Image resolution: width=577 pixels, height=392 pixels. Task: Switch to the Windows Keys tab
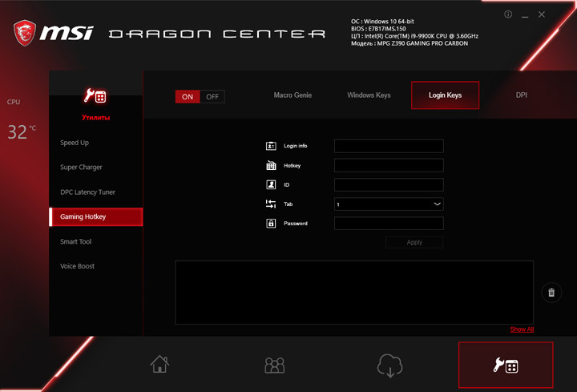coord(369,95)
